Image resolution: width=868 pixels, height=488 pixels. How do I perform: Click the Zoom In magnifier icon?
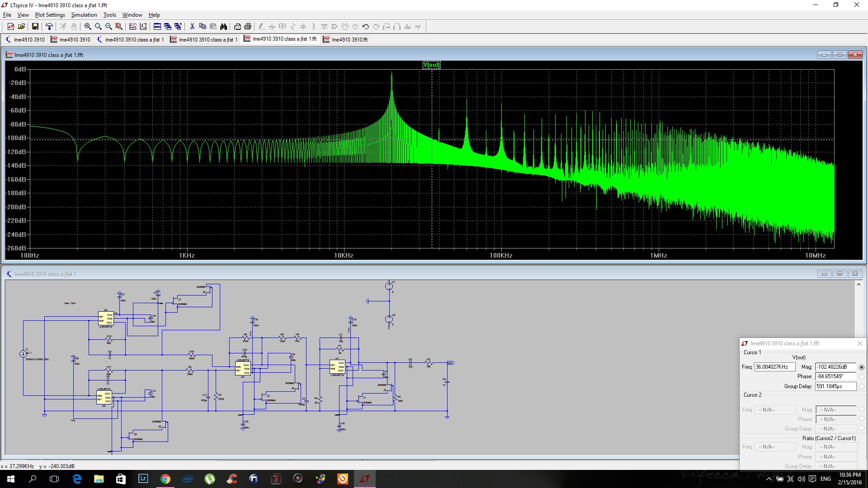point(88,27)
